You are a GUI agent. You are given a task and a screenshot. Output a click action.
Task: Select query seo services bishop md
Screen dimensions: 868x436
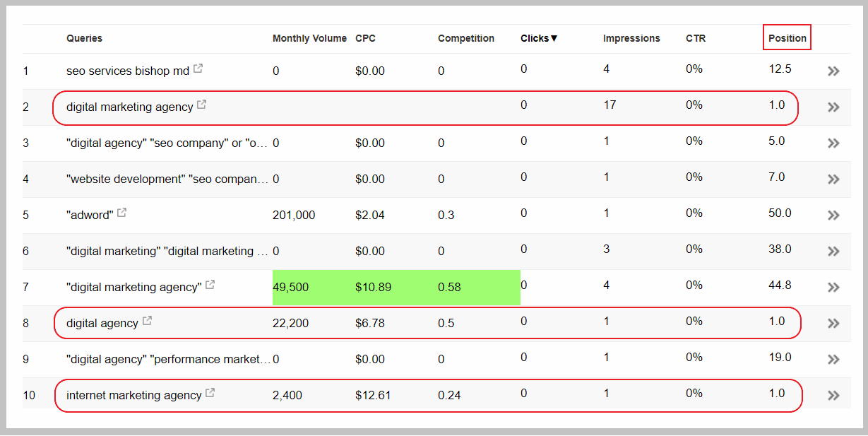128,71
